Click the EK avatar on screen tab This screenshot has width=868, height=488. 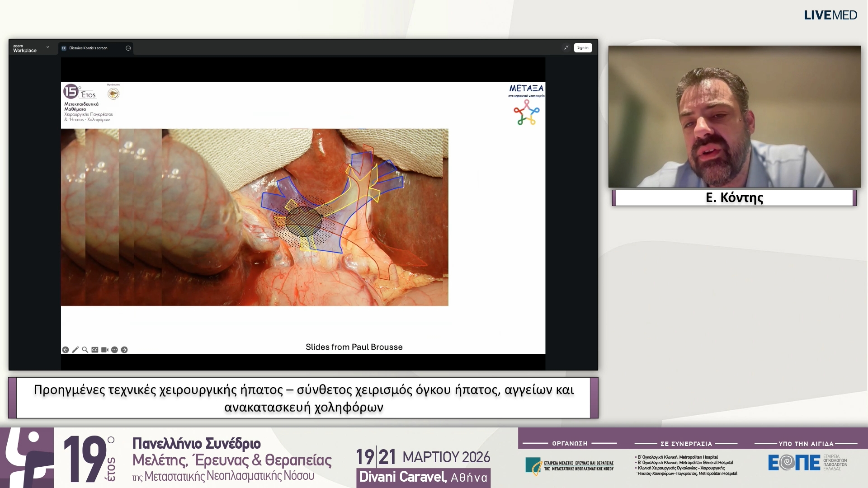pyautogui.click(x=64, y=48)
